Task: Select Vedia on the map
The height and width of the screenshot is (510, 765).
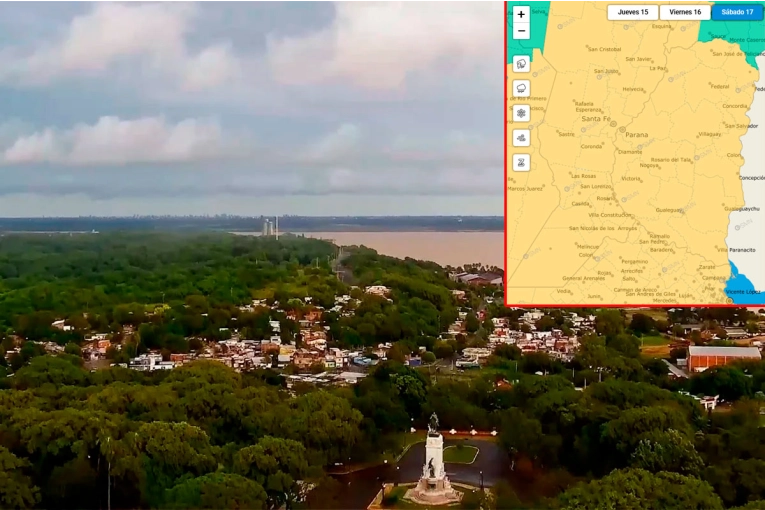Action: [x=564, y=291]
